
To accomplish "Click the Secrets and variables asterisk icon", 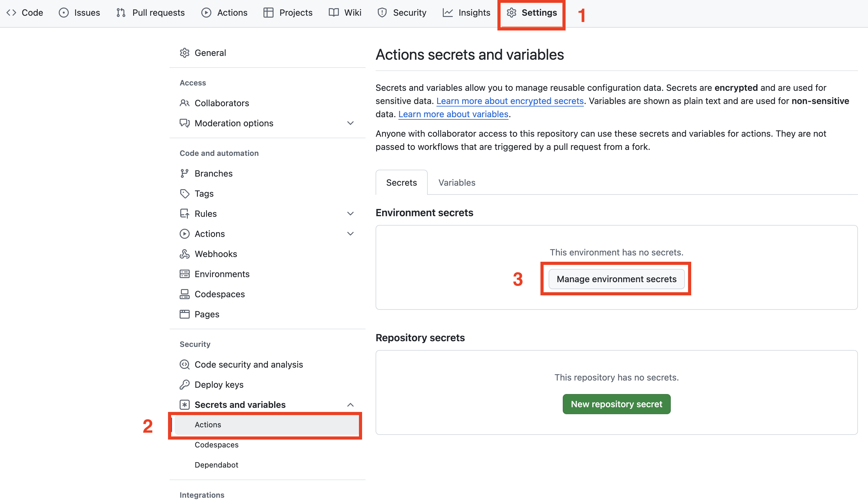I will tap(185, 404).
